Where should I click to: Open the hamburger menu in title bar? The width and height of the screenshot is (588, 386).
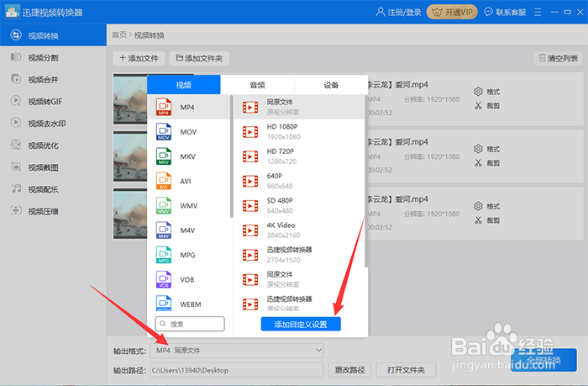coord(538,12)
